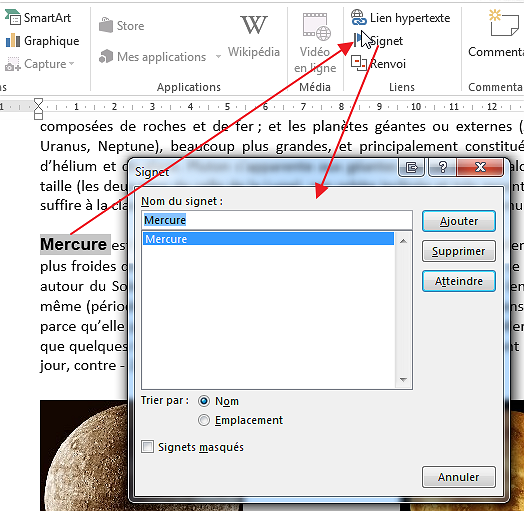The image size is (524, 511).
Task: Select Mercure in the bookmark list
Action: tap(268, 239)
